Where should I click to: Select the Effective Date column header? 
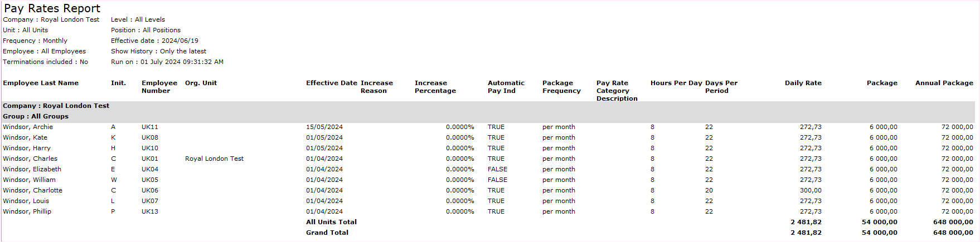pyautogui.click(x=331, y=83)
